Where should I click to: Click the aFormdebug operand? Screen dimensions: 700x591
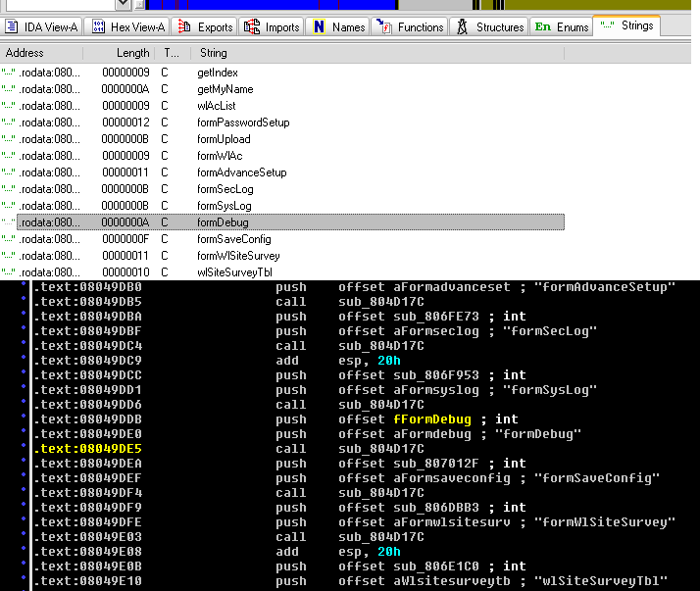pos(432,434)
